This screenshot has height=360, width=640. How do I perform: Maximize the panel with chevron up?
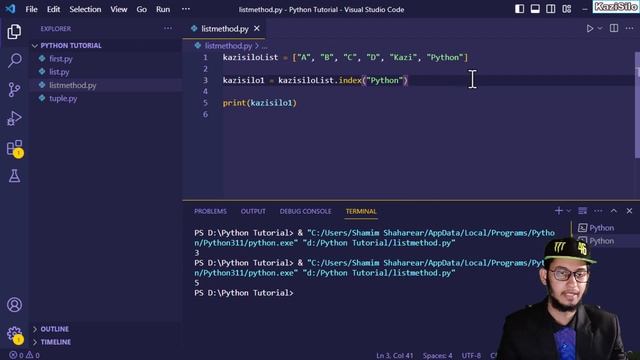[x=614, y=211]
